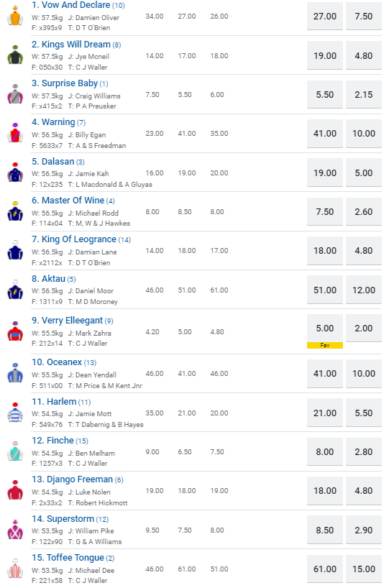
Task: Click Toffee Tongue's red striped silks icon
Action: coord(15,569)
